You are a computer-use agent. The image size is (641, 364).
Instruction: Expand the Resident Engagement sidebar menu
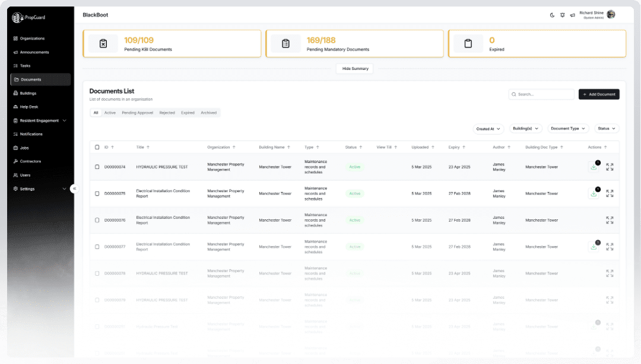coord(40,120)
